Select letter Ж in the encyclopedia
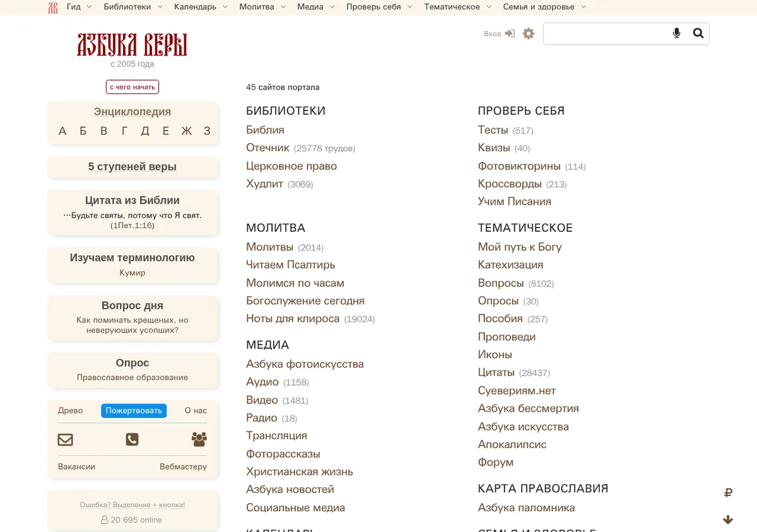This screenshot has width=757, height=532. click(186, 131)
